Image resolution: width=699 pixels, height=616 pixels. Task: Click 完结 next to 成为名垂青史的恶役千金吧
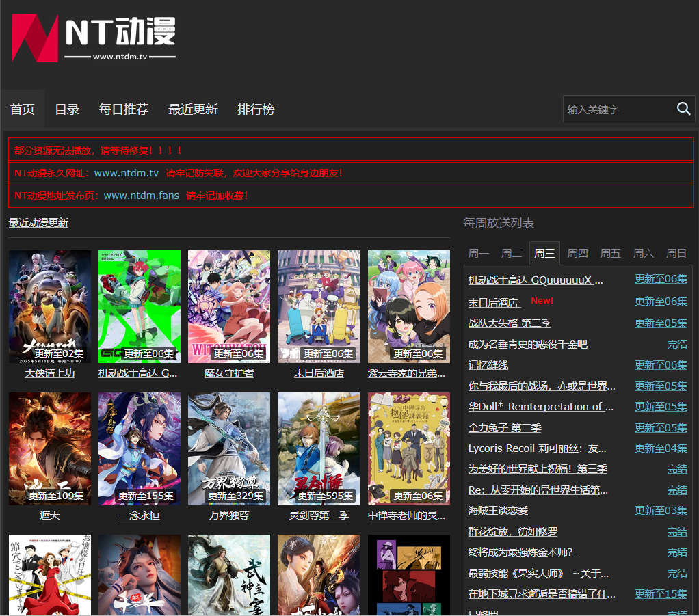point(676,344)
